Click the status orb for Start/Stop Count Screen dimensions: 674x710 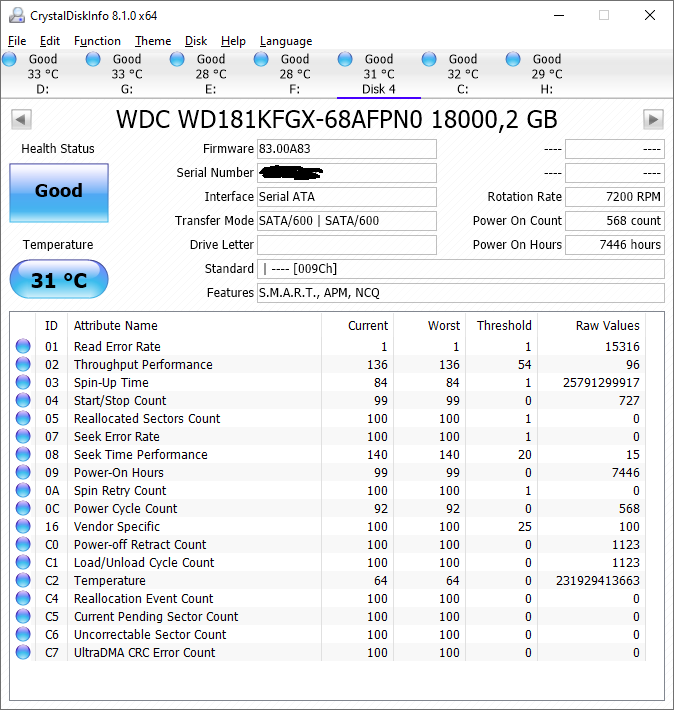(23, 400)
